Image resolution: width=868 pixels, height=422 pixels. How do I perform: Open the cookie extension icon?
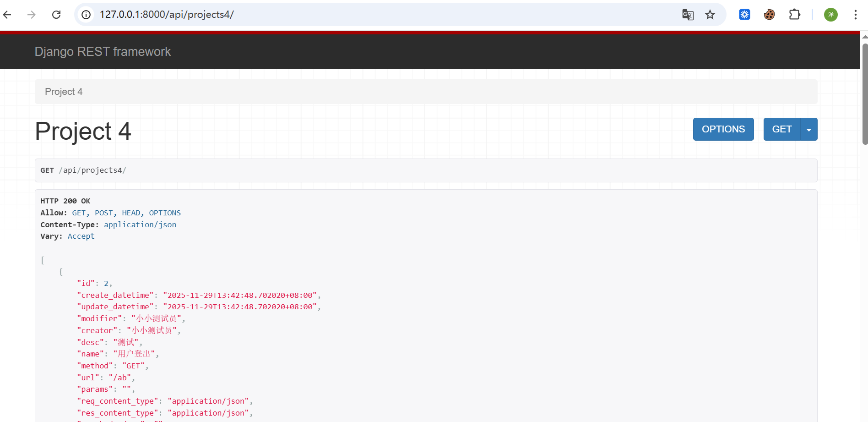(x=769, y=15)
